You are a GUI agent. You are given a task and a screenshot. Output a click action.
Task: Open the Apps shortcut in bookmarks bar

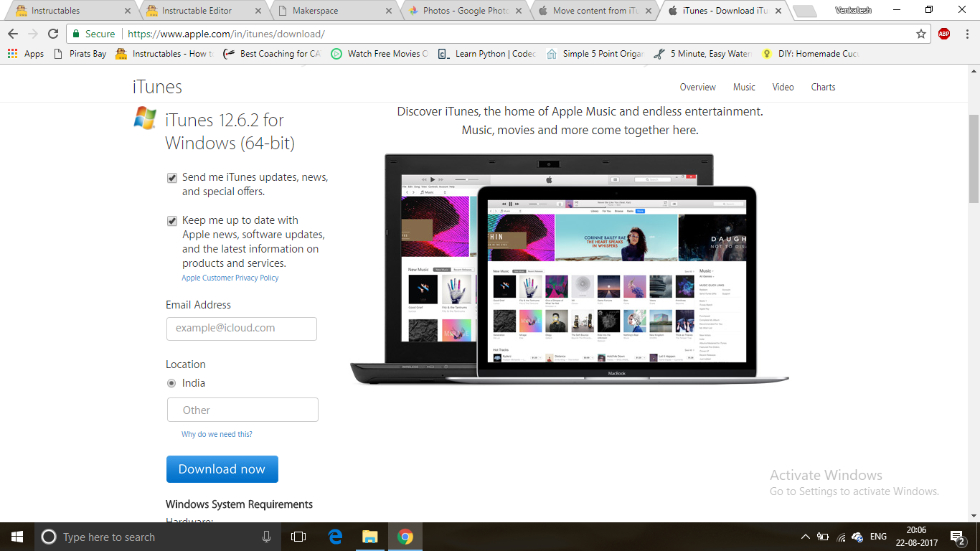tap(26, 54)
